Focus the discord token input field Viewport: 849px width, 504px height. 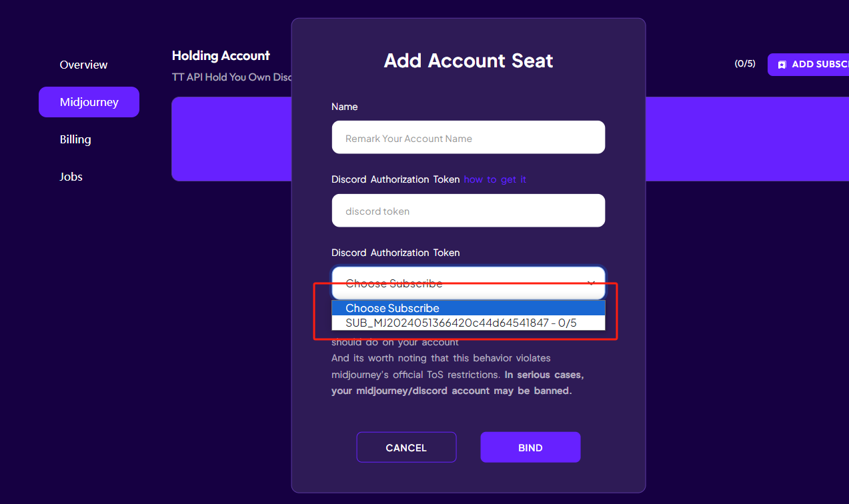click(468, 210)
